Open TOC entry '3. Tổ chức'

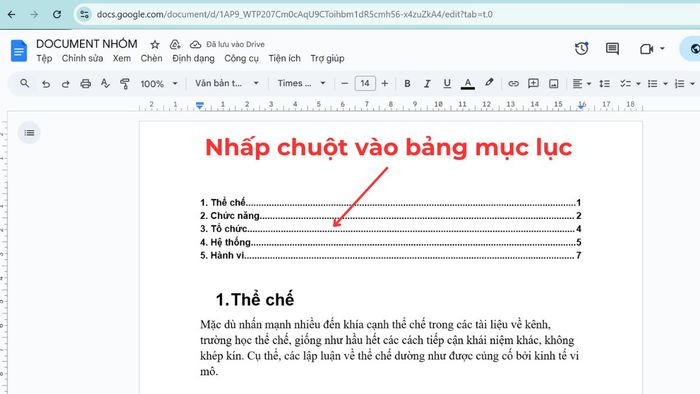(x=390, y=229)
